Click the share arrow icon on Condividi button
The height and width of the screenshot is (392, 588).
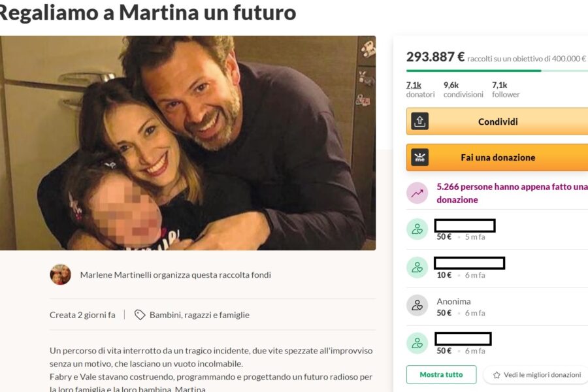point(419,122)
